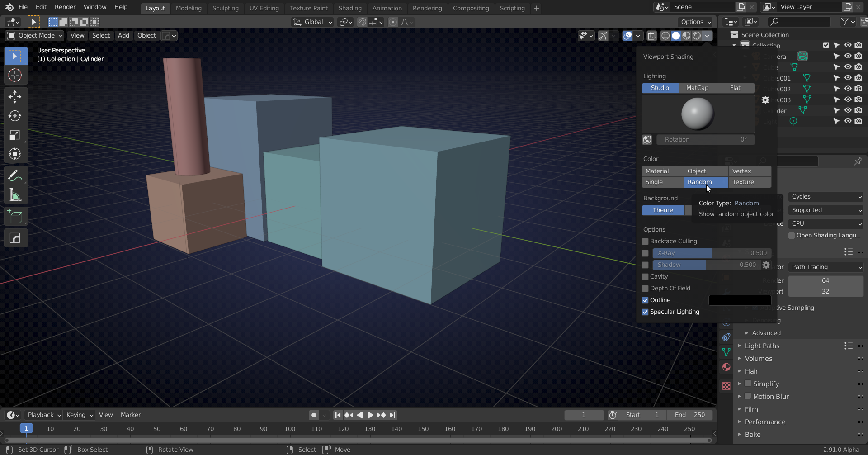Switch to material preview shading
This screenshot has width=868, height=455.
[x=686, y=36]
